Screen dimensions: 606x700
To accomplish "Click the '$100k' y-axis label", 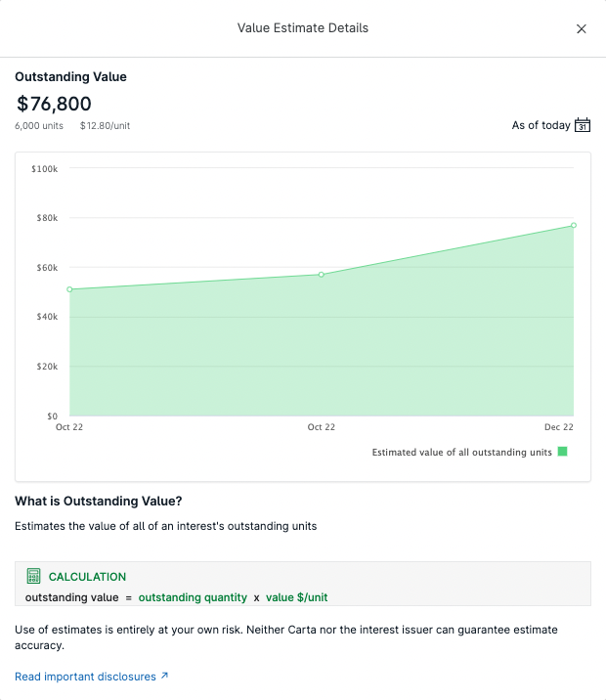I will [x=45, y=169].
